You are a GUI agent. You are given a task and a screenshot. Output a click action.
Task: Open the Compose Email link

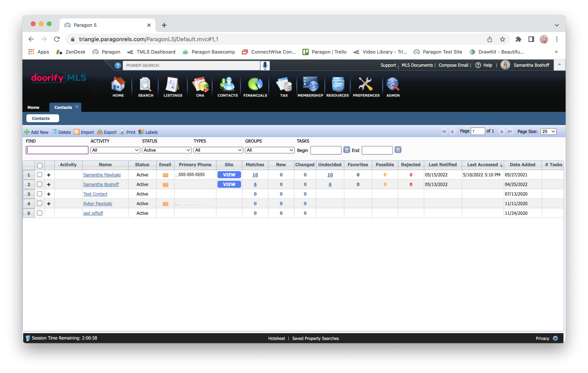point(453,65)
